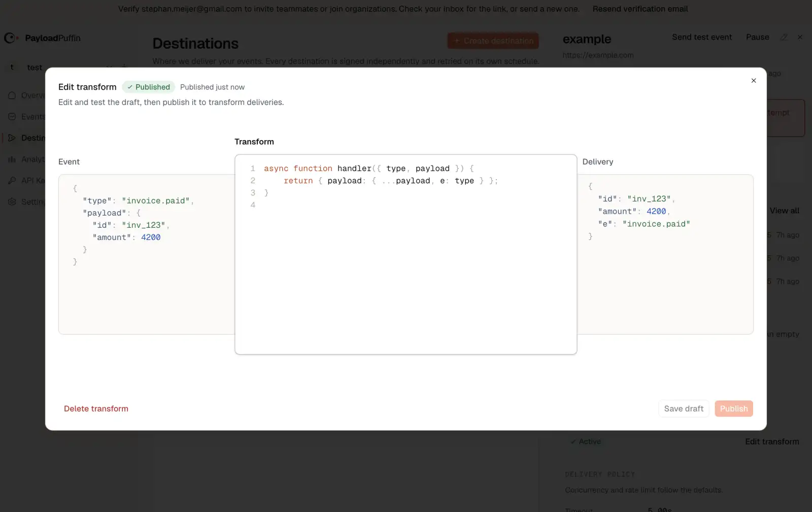
Task: Click the 'Published just now' text
Action: 212,87
